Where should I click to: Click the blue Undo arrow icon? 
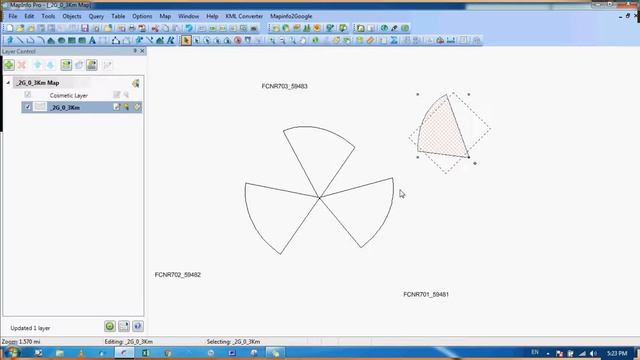coord(189,28)
